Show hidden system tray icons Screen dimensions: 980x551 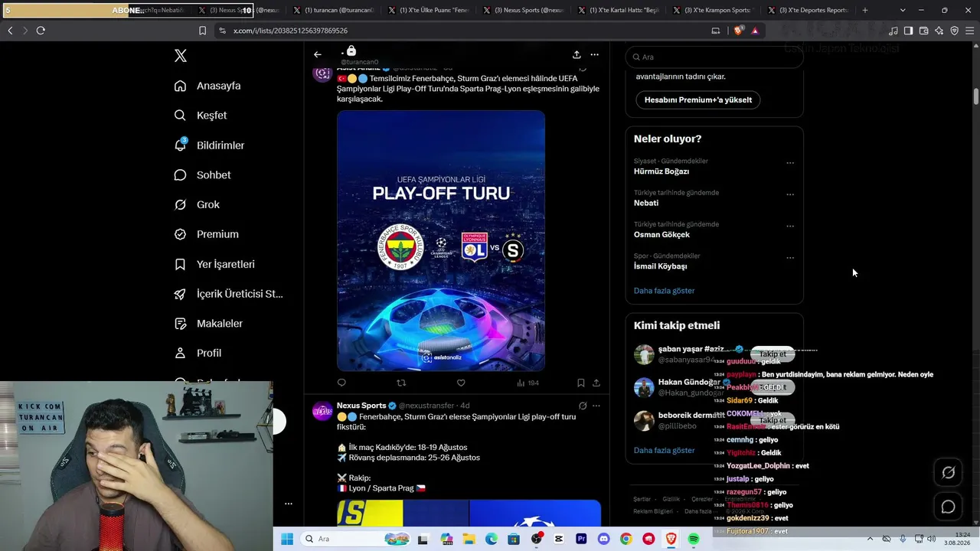[x=870, y=539]
